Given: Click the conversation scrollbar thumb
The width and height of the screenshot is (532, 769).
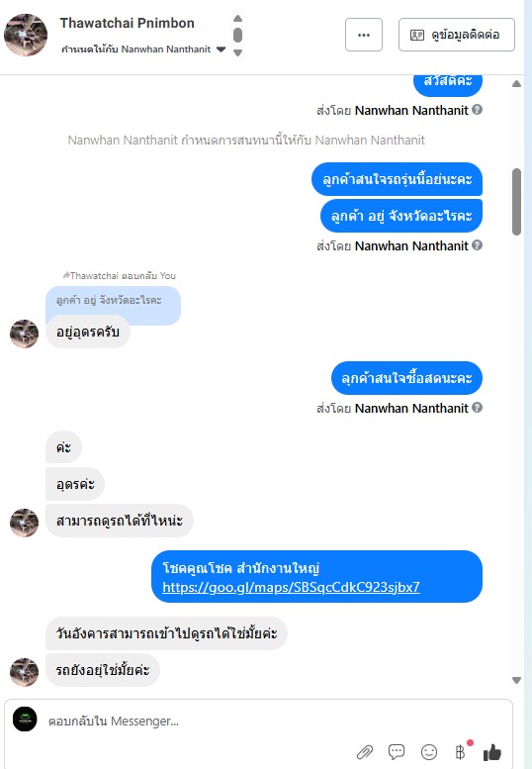Looking at the screenshot, I should coord(516,202).
